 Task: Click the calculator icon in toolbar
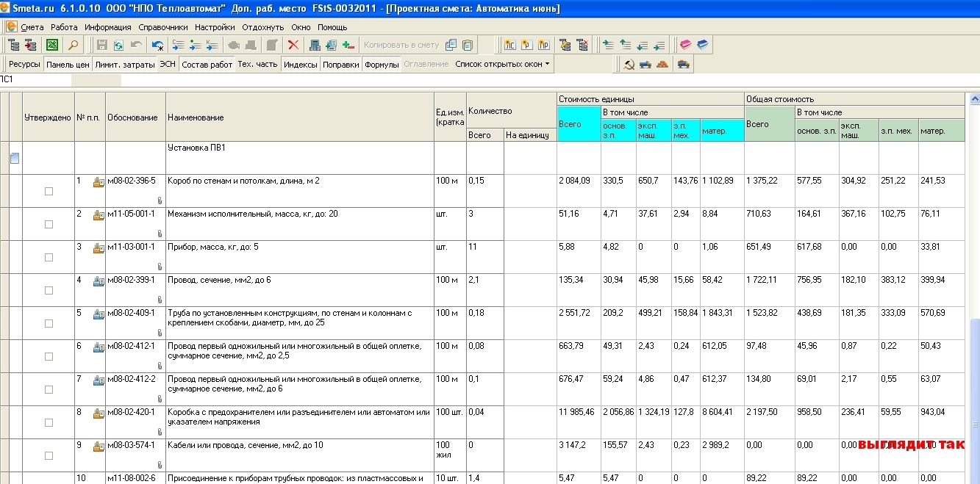[x=315, y=46]
